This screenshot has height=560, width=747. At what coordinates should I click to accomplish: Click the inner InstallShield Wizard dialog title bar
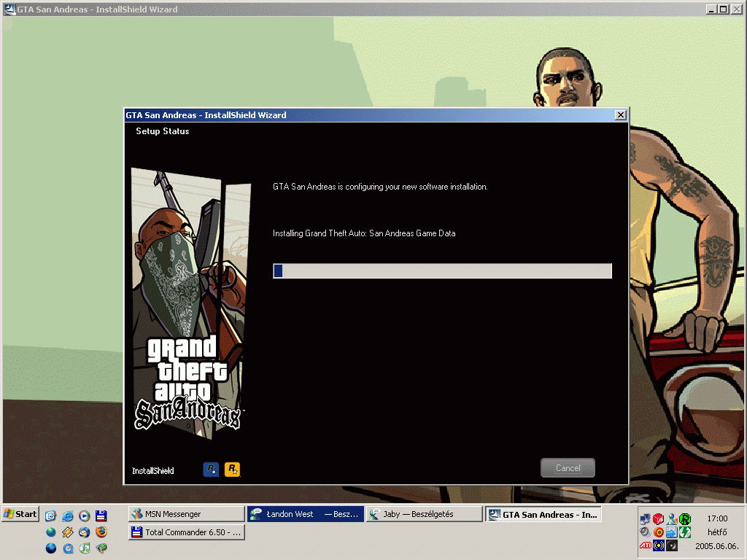tap(376, 114)
